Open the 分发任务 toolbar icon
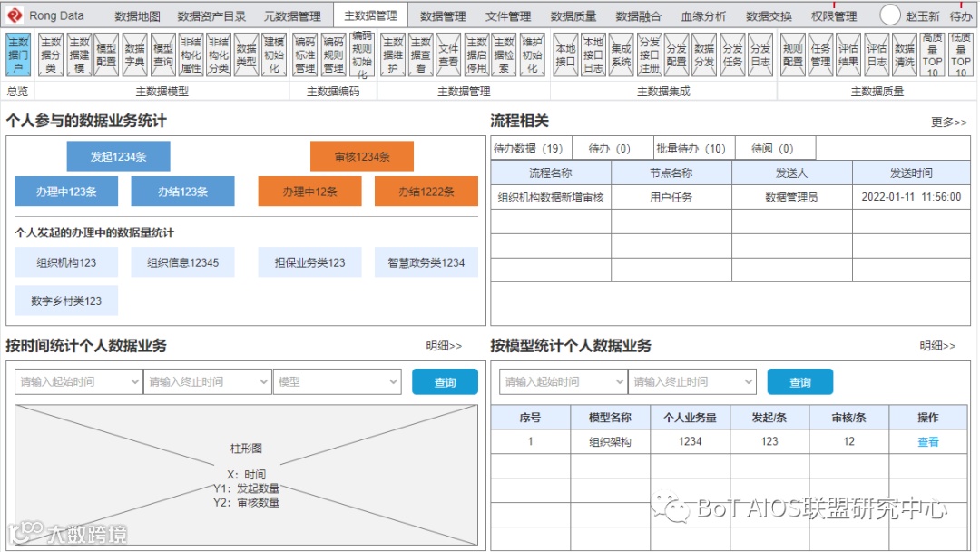Image resolution: width=980 pixels, height=552 pixels. tap(732, 55)
